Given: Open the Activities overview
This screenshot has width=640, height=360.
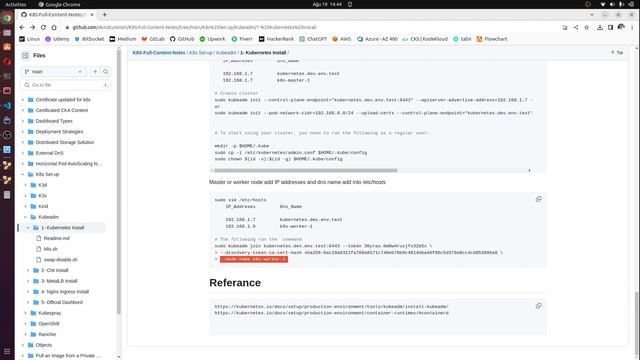Looking at the screenshot, I should (15, 4).
